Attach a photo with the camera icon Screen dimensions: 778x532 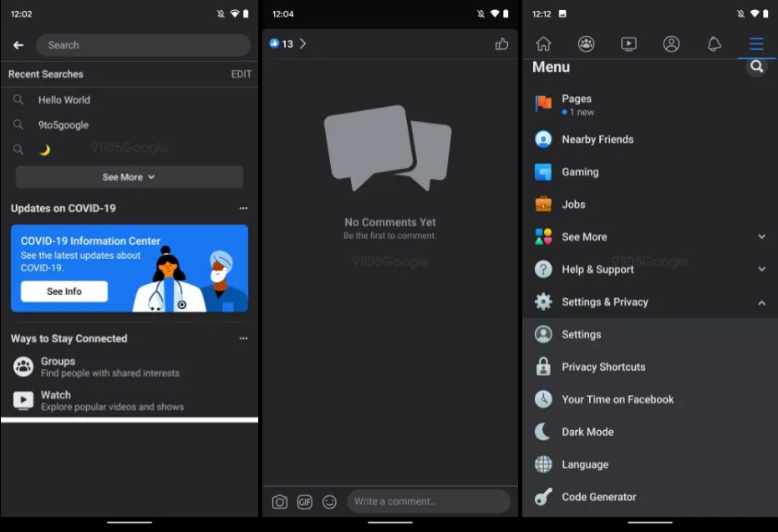pos(279,502)
